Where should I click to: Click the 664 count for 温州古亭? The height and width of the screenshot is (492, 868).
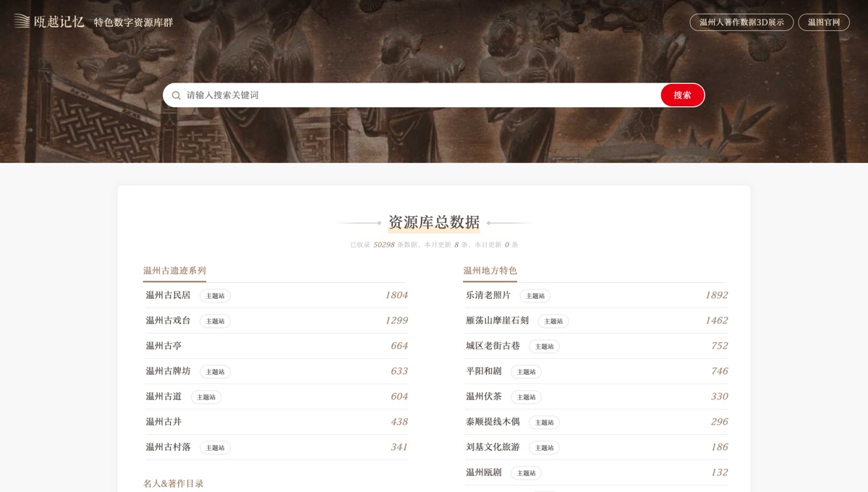tap(399, 346)
